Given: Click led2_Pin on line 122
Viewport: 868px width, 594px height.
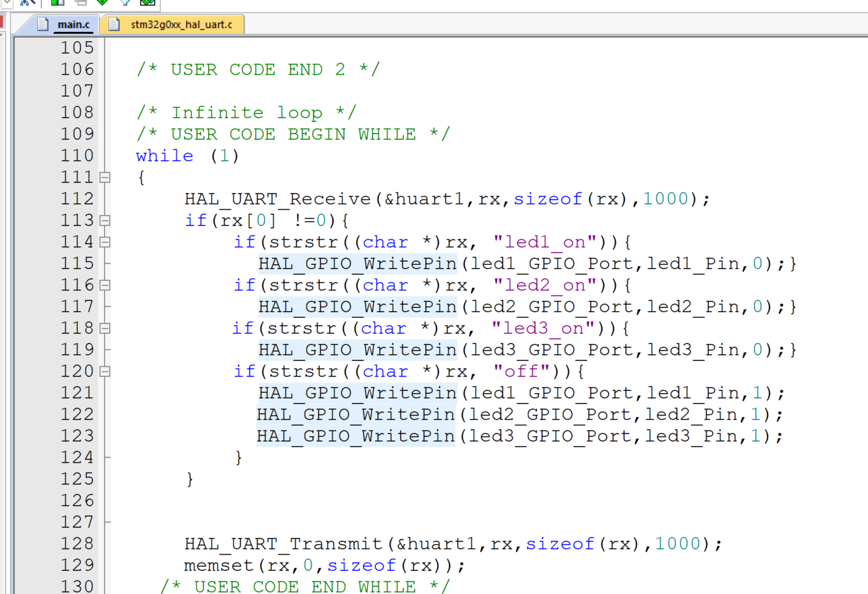Looking at the screenshot, I should [692, 415].
